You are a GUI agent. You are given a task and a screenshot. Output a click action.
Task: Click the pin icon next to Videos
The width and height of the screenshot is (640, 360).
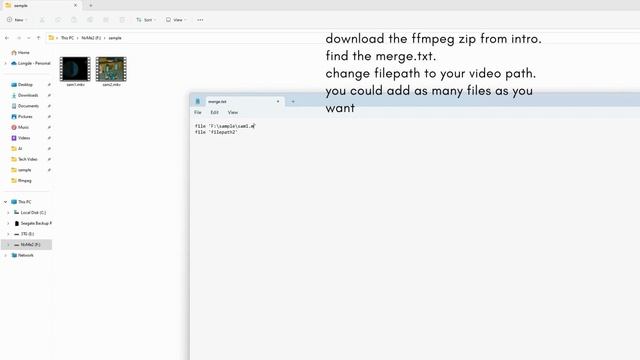[x=49, y=138]
